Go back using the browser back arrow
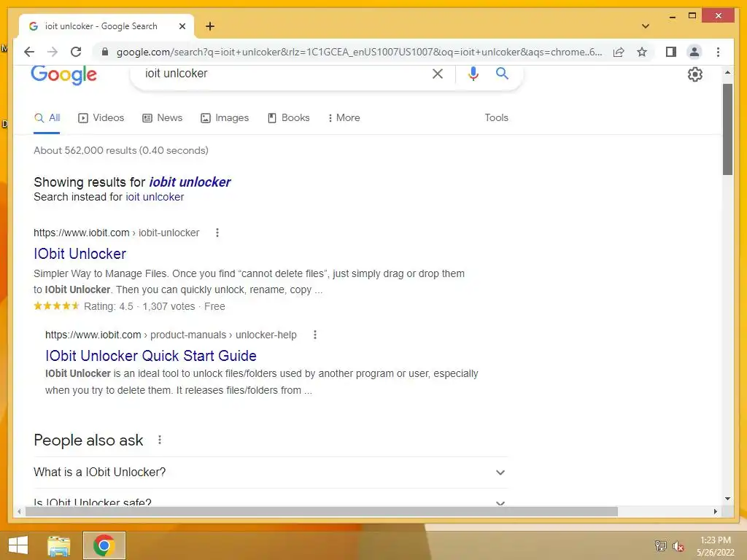Screen dimensions: 747x560 29,52
